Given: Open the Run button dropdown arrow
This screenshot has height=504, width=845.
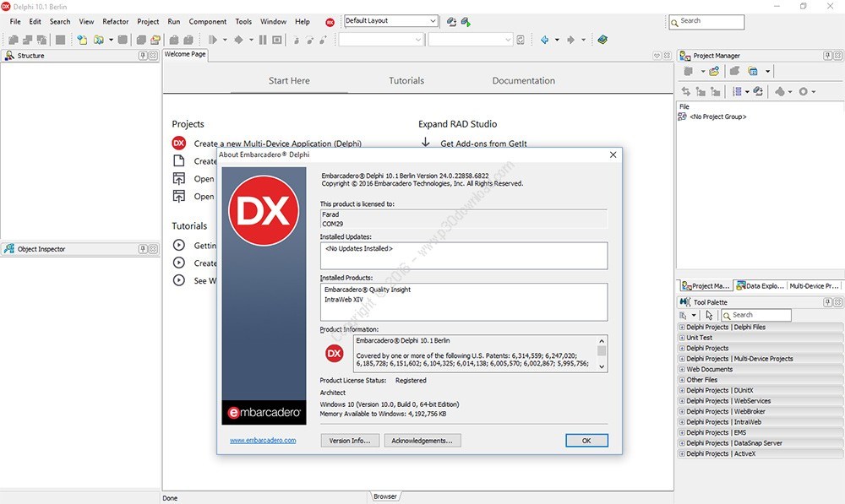Looking at the screenshot, I should point(225,40).
